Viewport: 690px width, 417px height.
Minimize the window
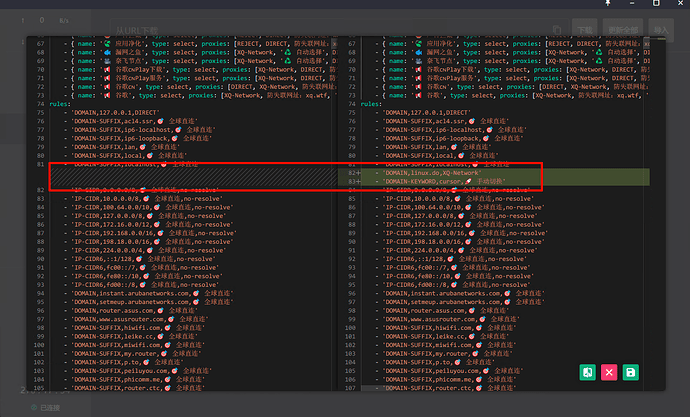click(x=632, y=3)
